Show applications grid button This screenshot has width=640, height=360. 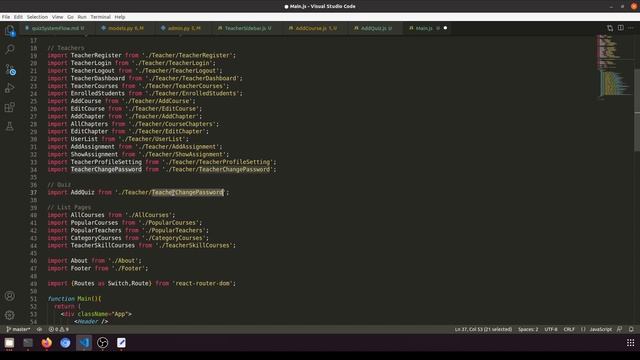click(631, 343)
